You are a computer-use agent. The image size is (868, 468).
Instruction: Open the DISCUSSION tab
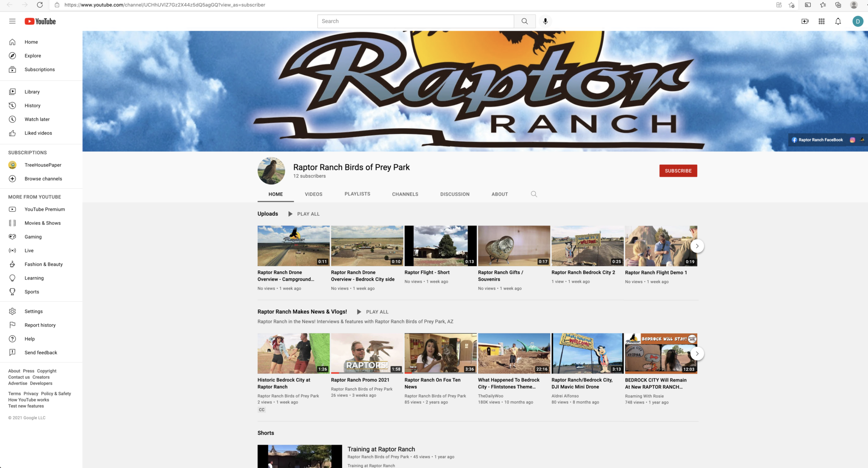pyautogui.click(x=454, y=194)
